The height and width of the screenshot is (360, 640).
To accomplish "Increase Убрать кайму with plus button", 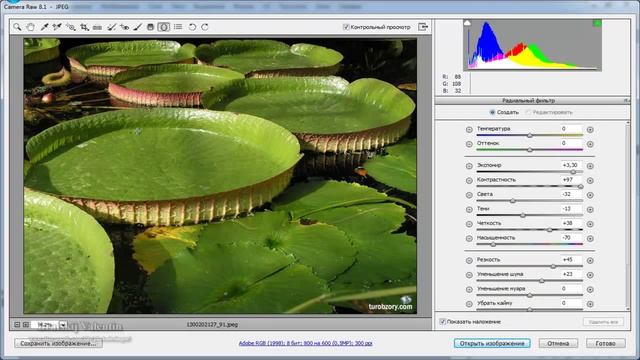I will point(590,304).
